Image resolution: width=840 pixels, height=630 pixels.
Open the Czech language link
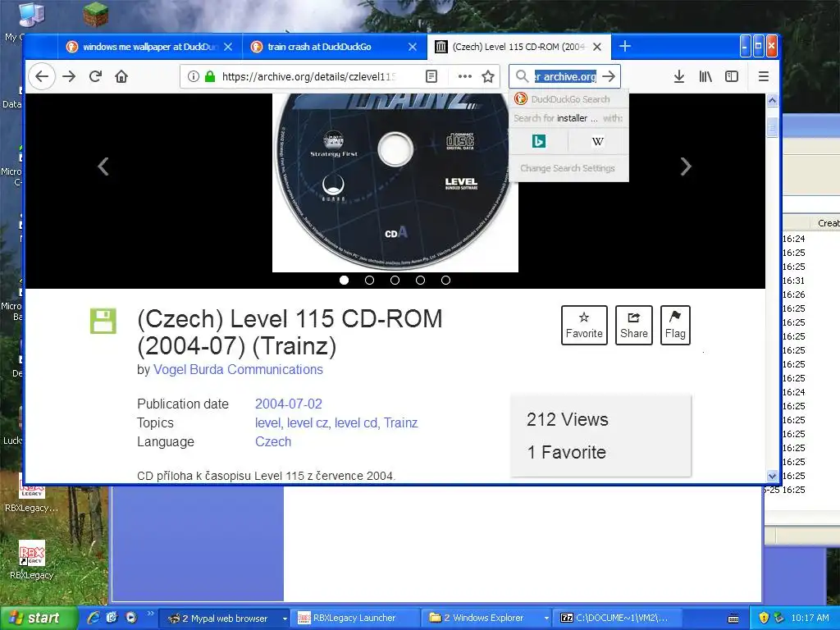click(x=273, y=441)
